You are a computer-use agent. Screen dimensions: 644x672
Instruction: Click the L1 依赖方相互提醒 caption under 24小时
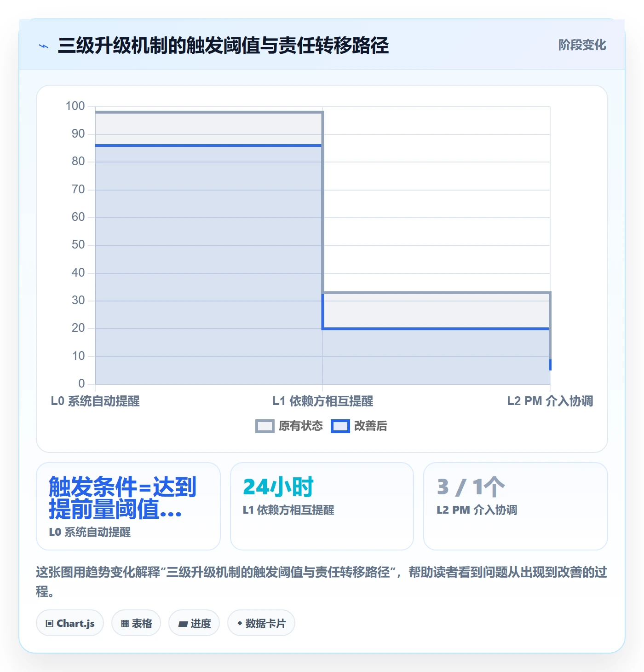[288, 510]
